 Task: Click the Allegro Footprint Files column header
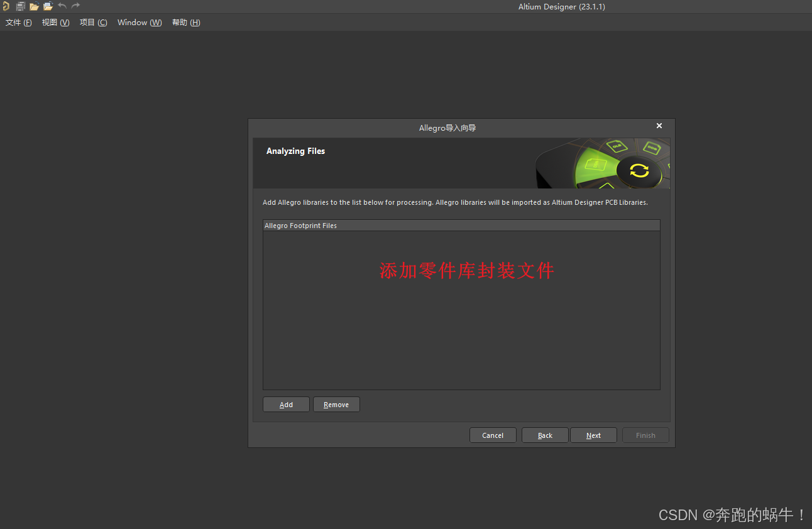pos(461,226)
